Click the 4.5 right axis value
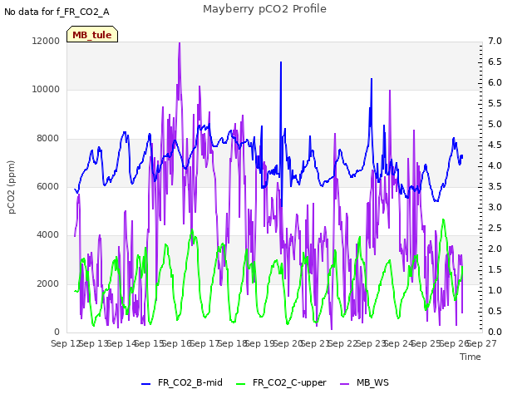The width and height of the screenshot is (532, 399). (495, 145)
